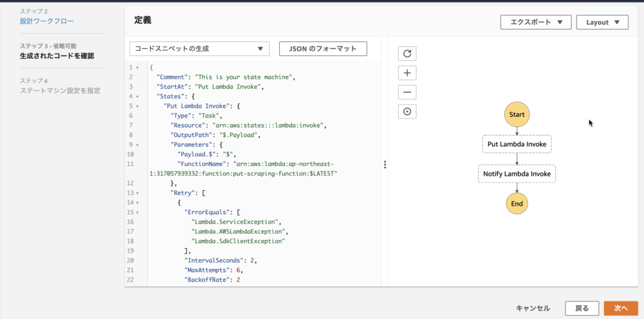
Task: Click "Resource" arn:aws:states lambda:invoke line
Action: click(x=249, y=126)
